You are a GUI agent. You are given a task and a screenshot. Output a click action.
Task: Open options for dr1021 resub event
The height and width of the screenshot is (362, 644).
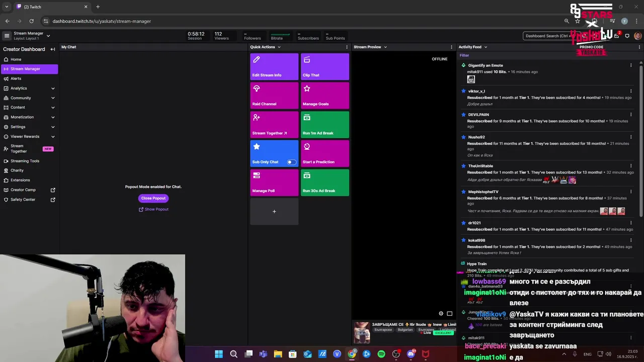(x=631, y=223)
